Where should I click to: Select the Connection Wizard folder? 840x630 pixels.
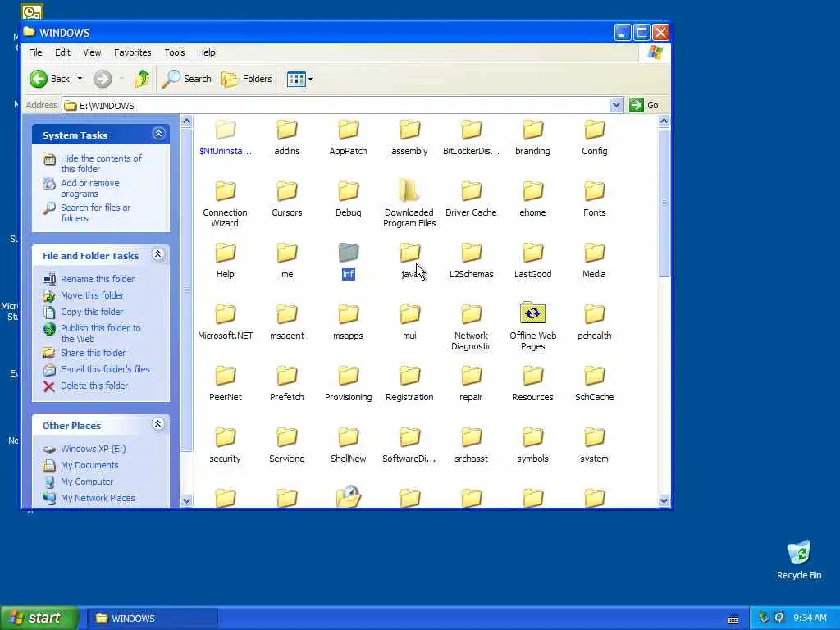pyautogui.click(x=226, y=204)
